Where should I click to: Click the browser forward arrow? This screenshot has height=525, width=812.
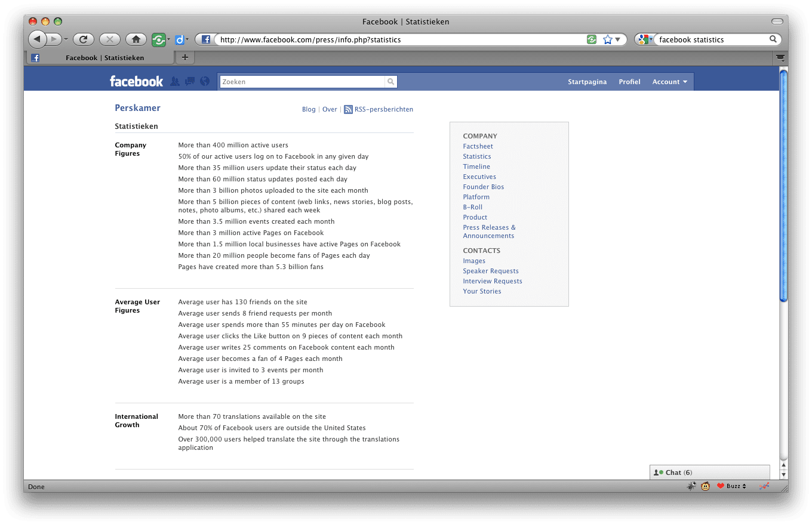point(54,39)
